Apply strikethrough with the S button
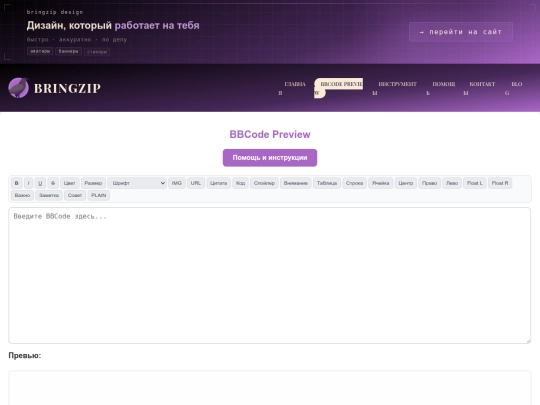Viewport: 540px width, 405px height. [x=53, y=183]
